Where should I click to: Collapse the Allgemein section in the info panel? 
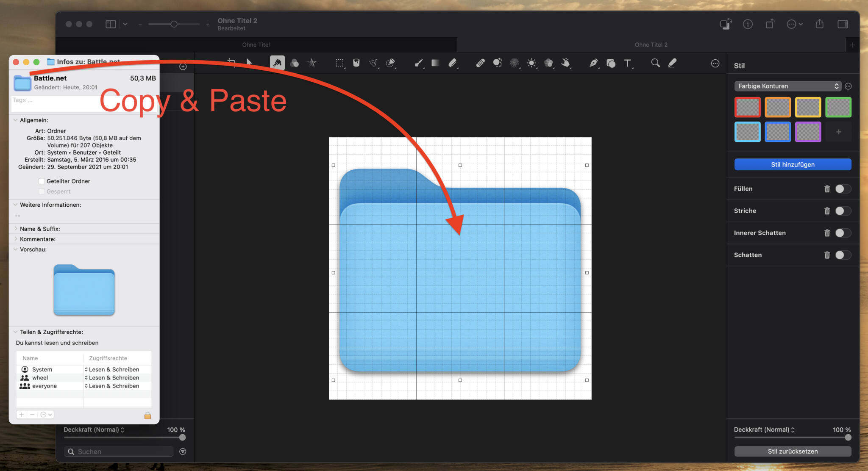tap(16, 120)
